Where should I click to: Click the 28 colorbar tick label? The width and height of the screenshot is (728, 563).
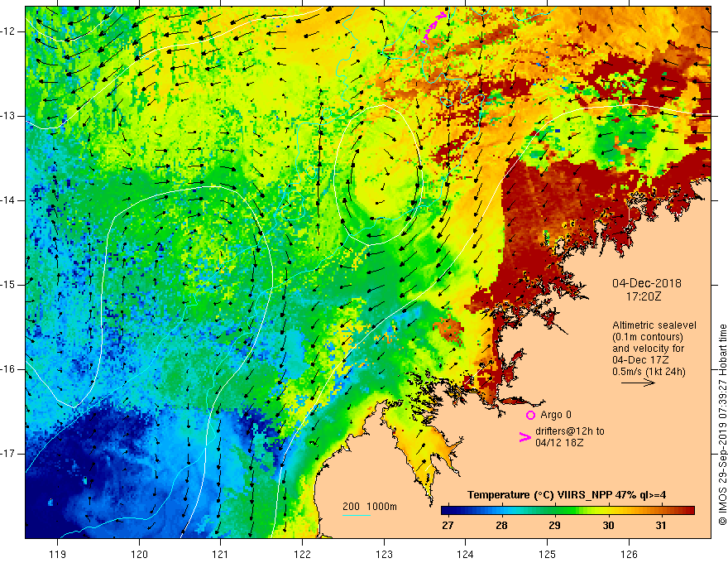click(x=501, y=526)
